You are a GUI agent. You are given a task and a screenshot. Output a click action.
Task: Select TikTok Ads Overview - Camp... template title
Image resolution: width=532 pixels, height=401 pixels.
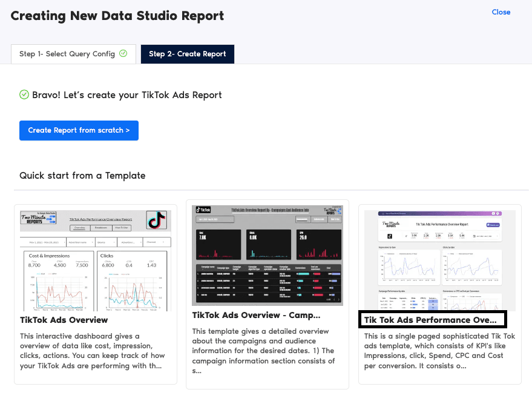256,315
